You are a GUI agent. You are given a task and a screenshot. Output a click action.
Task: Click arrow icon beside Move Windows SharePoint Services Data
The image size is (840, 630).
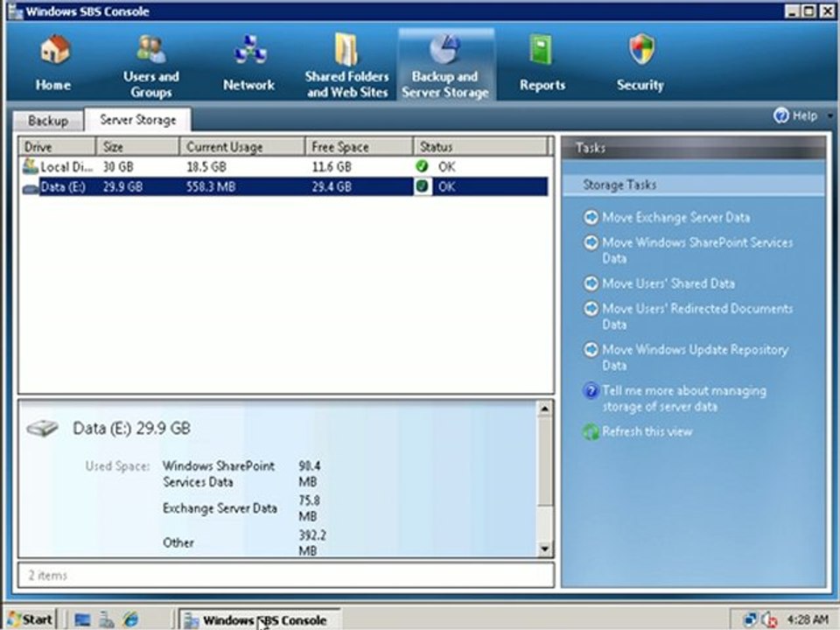coord(591,242)
